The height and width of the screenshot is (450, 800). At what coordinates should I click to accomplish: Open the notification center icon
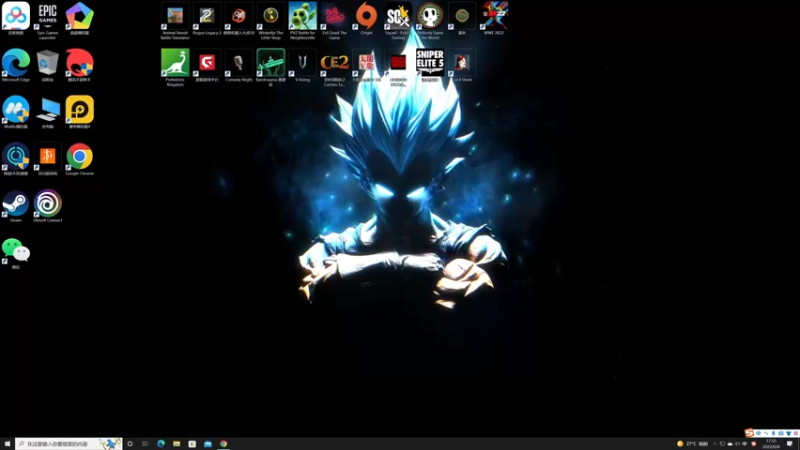pyautogui.click(x=790, y=444)
